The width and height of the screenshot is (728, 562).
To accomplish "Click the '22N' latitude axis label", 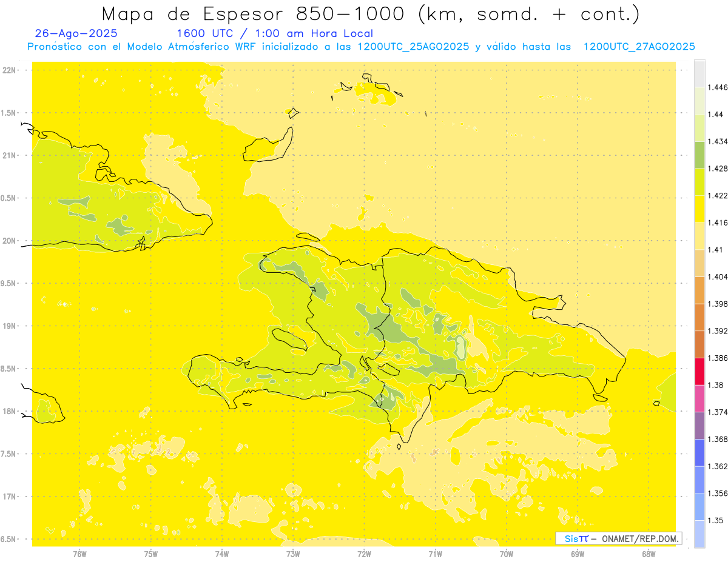I will pyautogui.click(x=10, y=70).
